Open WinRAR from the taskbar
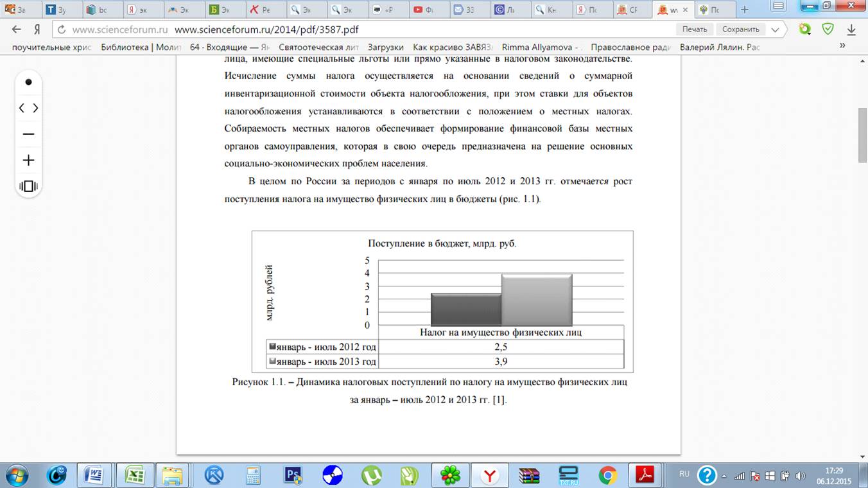Viewport: 868px width, 488px height. point(530,475)
